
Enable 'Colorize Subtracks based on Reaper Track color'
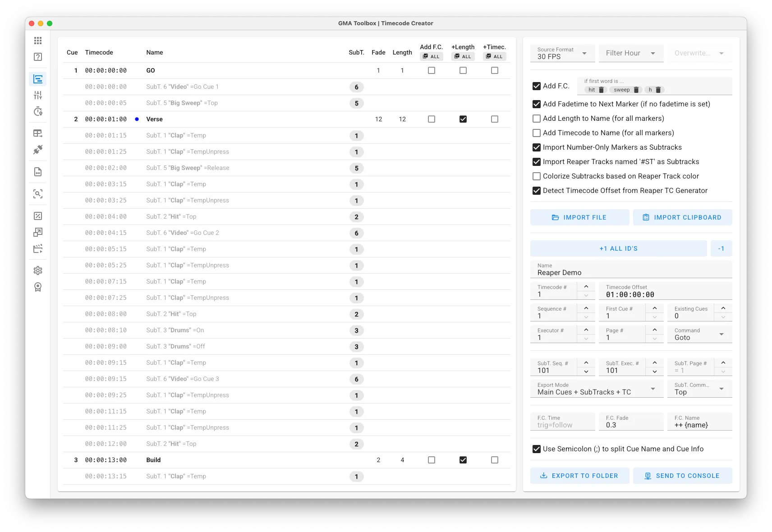click(537, 176)
